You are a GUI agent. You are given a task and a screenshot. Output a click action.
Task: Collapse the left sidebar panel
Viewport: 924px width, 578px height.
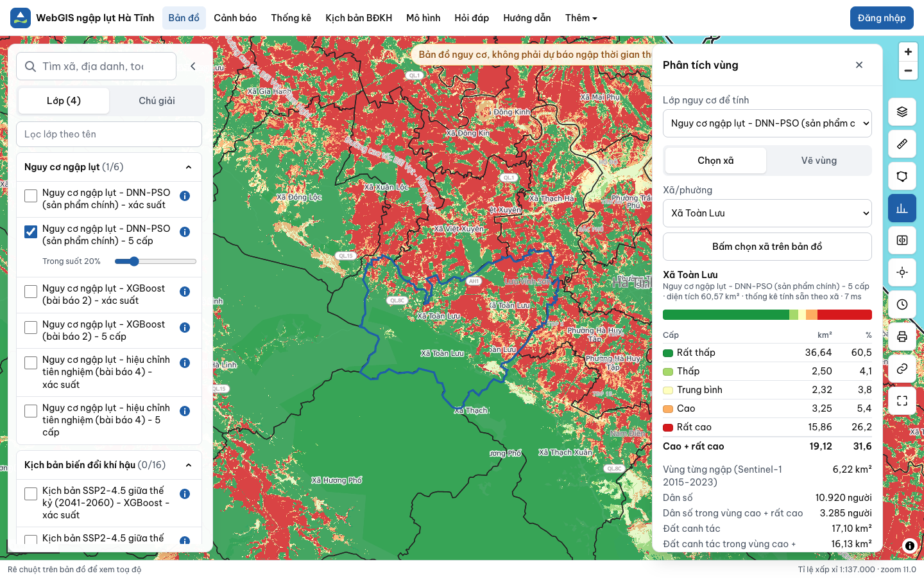click(193, 66)
